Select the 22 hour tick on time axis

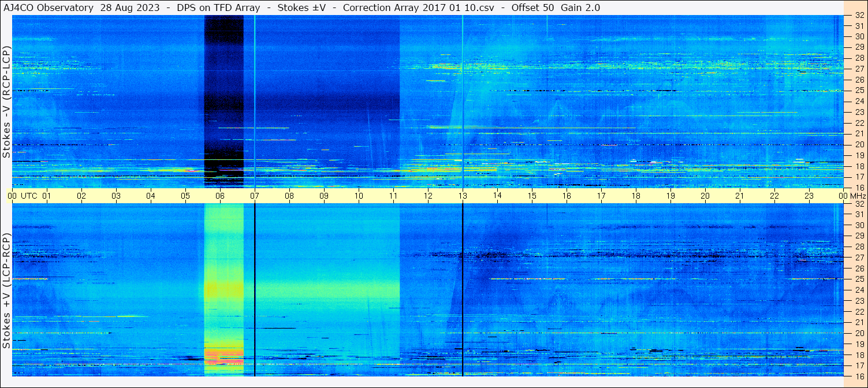click(x=774, y=196)
